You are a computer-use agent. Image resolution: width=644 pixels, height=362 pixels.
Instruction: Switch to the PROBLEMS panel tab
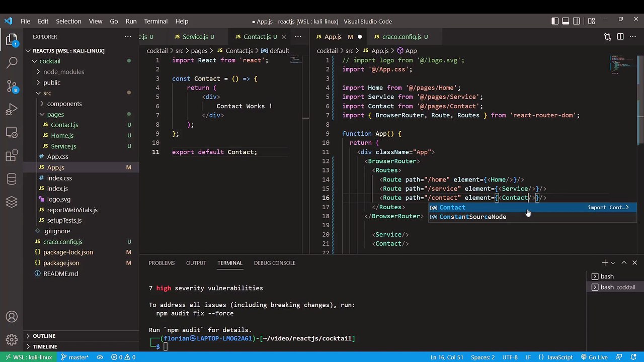pyautogui.click(x=162, y=263)
